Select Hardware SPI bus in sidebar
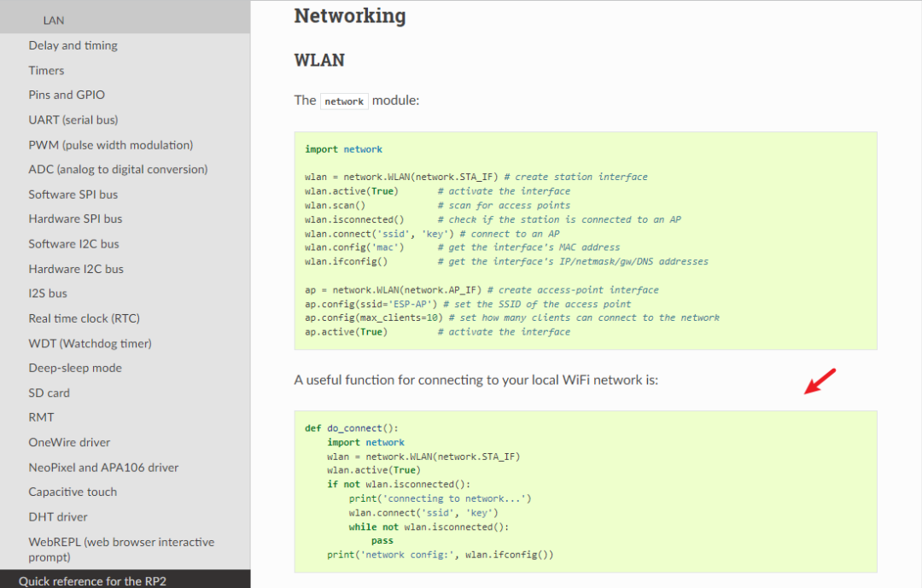922x588 pixels. click(x=76, y=218)
